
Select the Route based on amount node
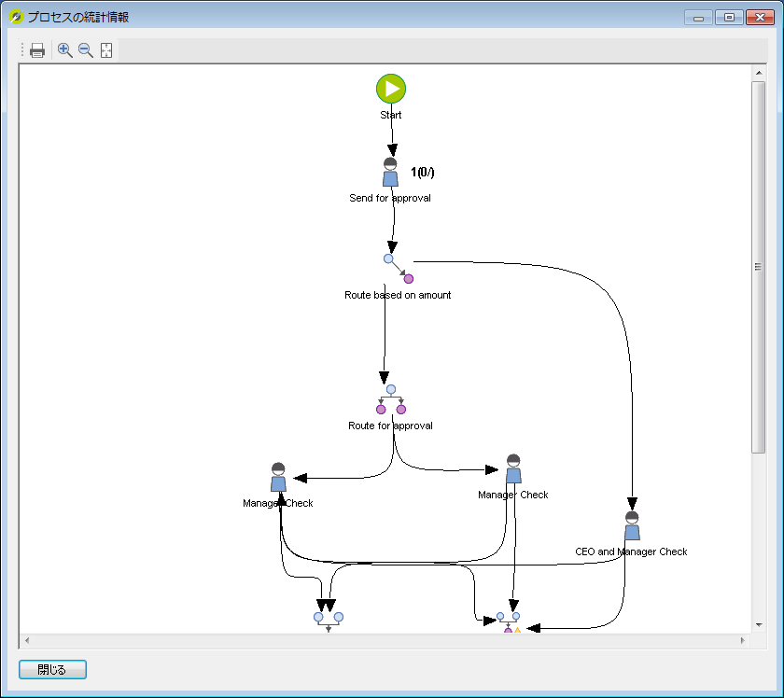398,269
